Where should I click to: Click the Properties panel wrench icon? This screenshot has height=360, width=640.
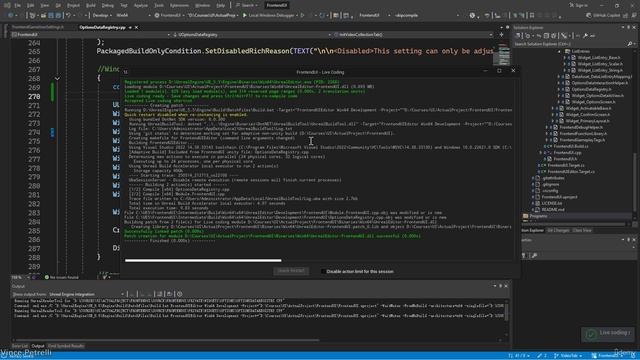[534, 256]
